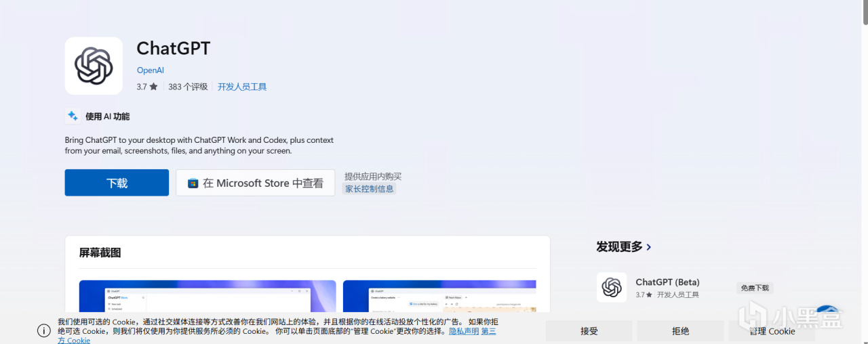
Task: Click the 使用 AI 功能 label
Action: point(107,116)
